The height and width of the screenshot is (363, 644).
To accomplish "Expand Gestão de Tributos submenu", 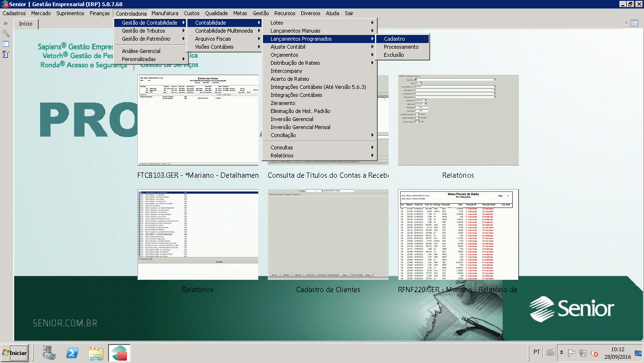I will pyautogui.click(x=150, y=31).
